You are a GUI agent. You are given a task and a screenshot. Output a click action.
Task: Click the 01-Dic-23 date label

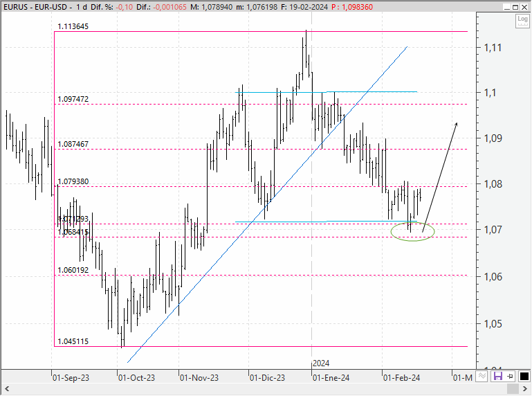pyautogui.click(x=267, y=378)
